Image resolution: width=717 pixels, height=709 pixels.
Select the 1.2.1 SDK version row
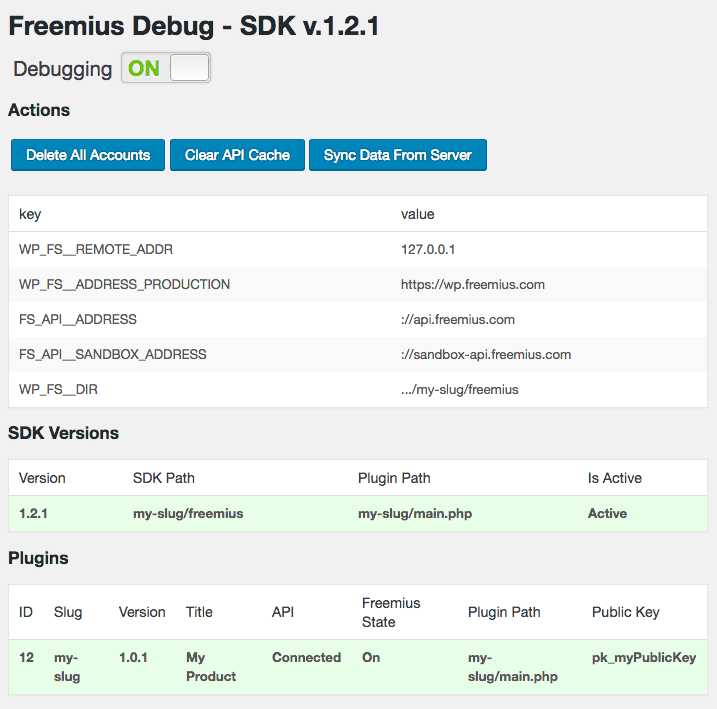tap(358, 513)
